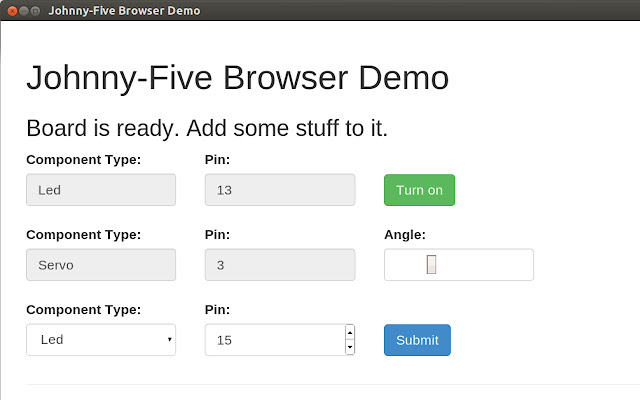640x400 pixels.
Task: Open the Component Type dropdown showing Led
Action: pos(101,340)
